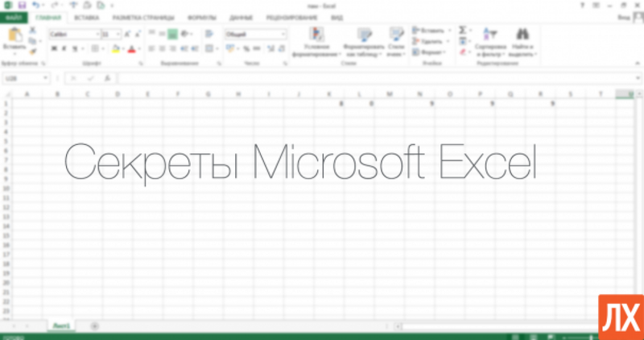The width and height of the screenshot is (644, 340).
Task: Apply percent style format
Action: (x=246, y=49)
